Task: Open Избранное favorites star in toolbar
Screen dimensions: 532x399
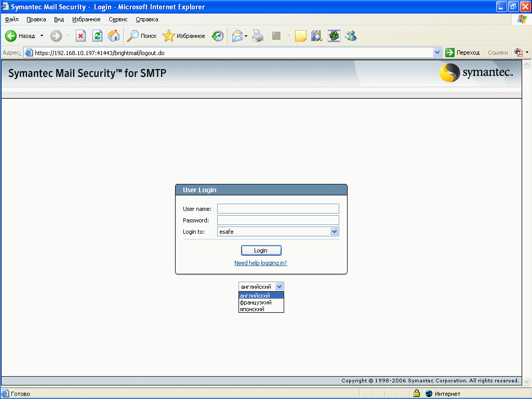Action: (184, 36)
